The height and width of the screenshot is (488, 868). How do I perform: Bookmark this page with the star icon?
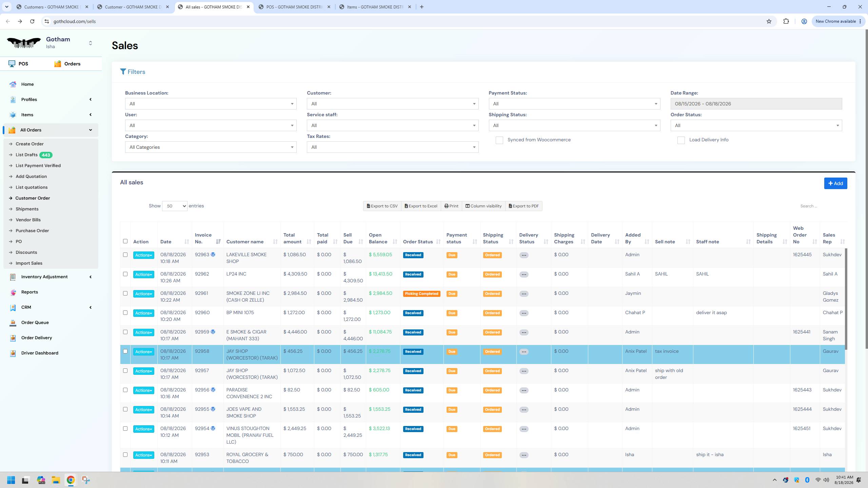pos(769,21)
